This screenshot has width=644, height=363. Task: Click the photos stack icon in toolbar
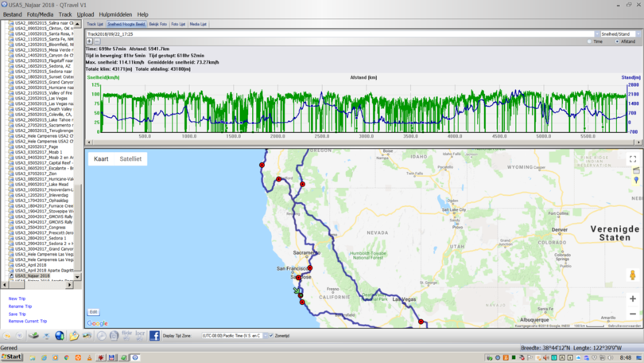[x=87, y=335]
